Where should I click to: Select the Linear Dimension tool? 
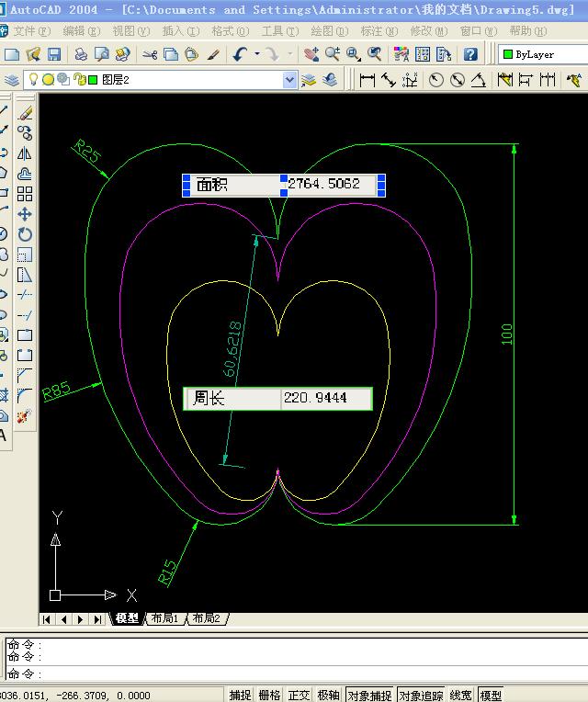click(367, 80)
